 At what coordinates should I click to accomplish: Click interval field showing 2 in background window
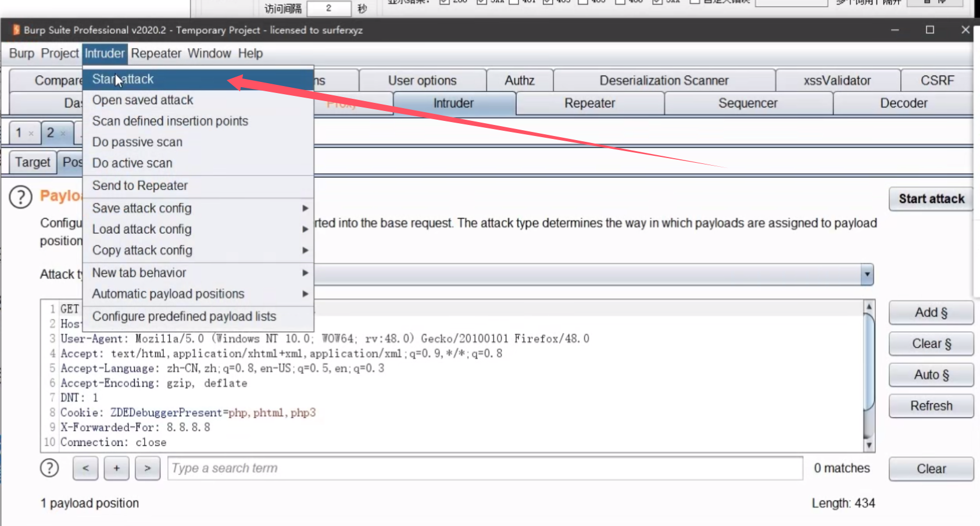tap(329, 8)
